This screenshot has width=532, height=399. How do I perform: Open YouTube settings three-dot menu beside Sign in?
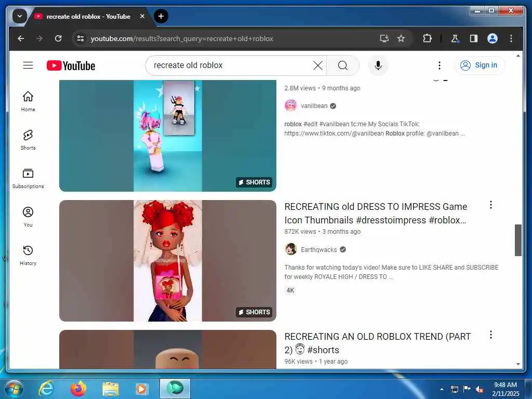[x=440, y=65]
